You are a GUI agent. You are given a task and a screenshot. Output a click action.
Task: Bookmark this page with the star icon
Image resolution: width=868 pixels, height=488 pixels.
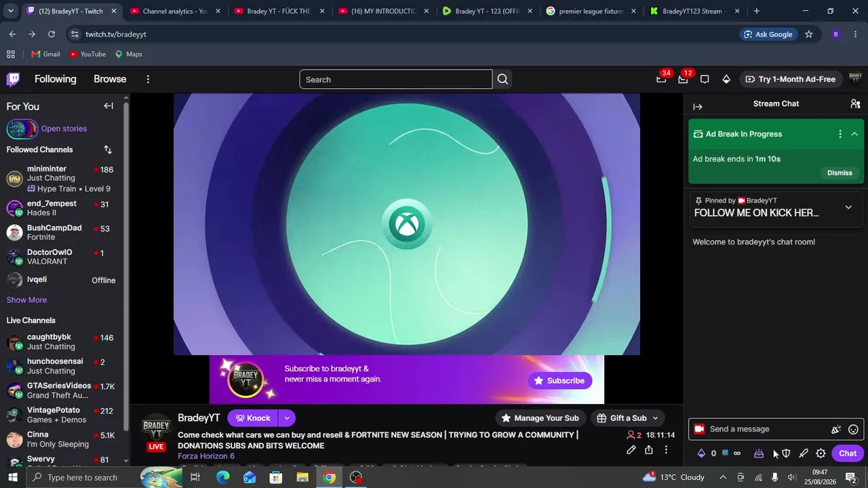tap(808, 35)
